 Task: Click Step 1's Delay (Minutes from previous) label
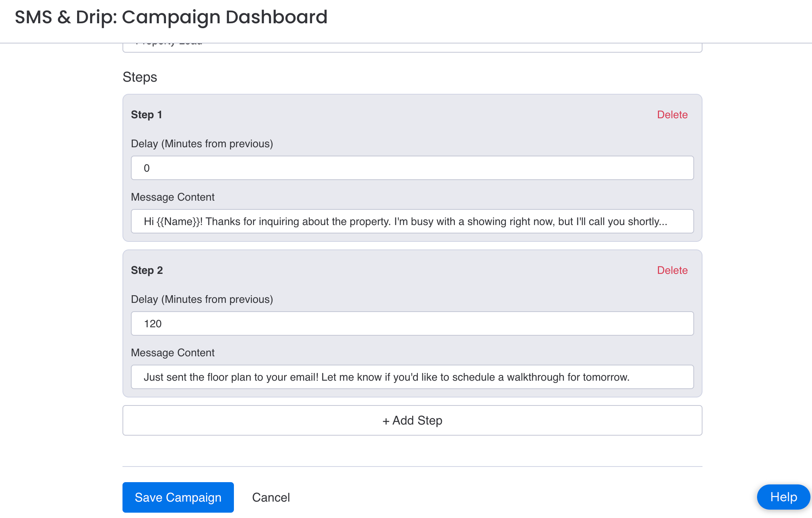[x=202, y=143]
